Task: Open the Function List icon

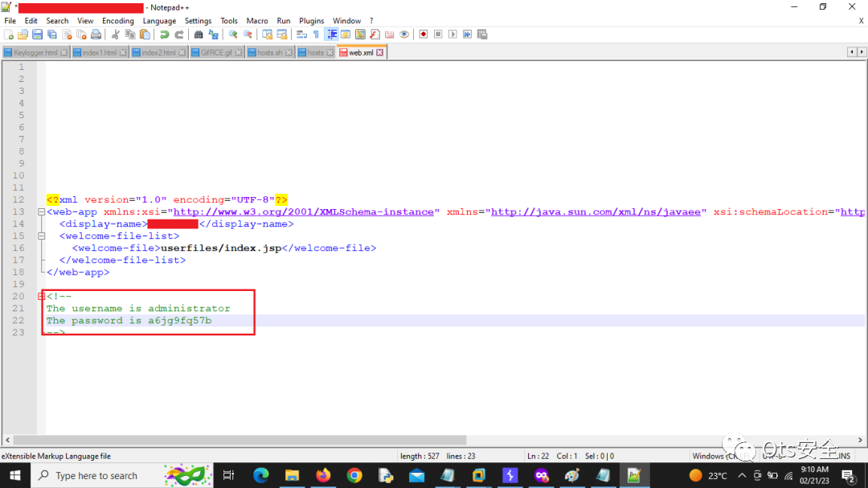Action: [x=375, y=35]
